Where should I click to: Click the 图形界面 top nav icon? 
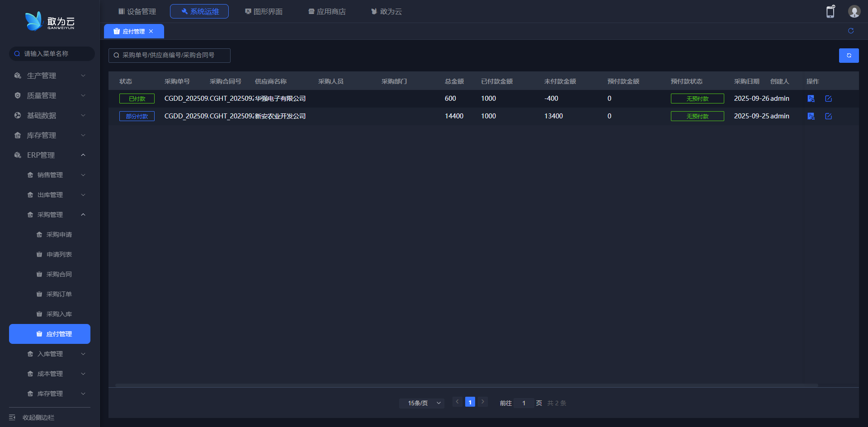[248, 11]
